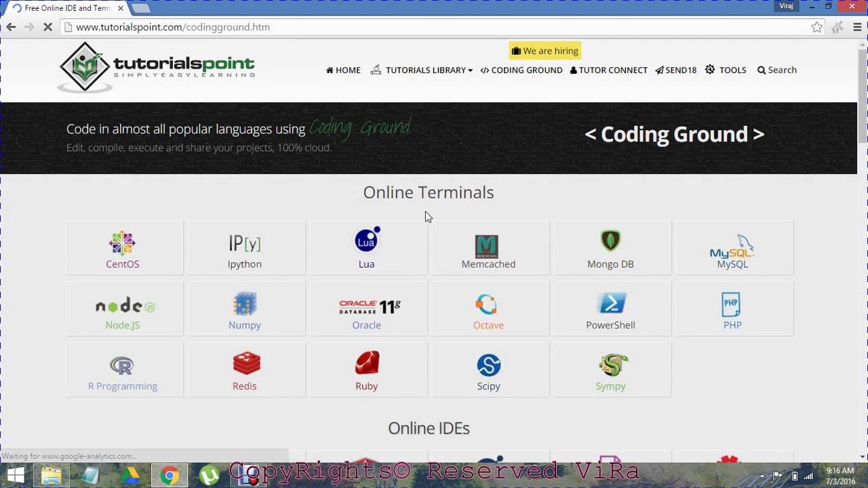Open the Octave text link
868x488 pixels.
coord(488,325)
